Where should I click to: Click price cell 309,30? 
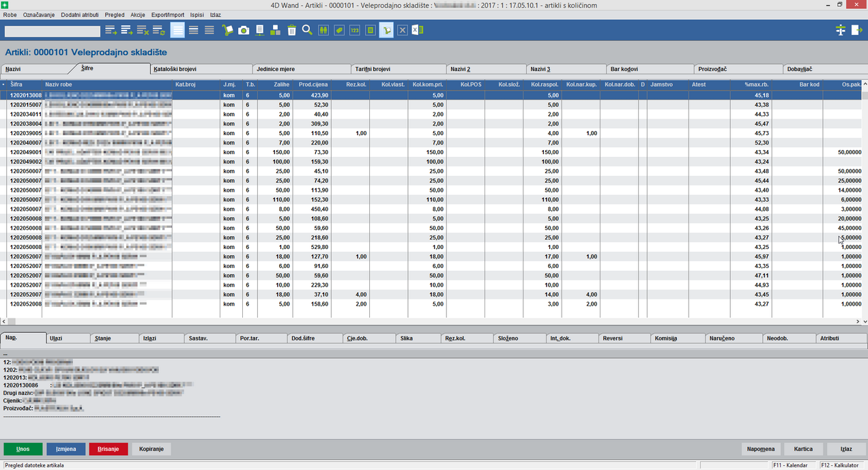(x=313, y=123)
